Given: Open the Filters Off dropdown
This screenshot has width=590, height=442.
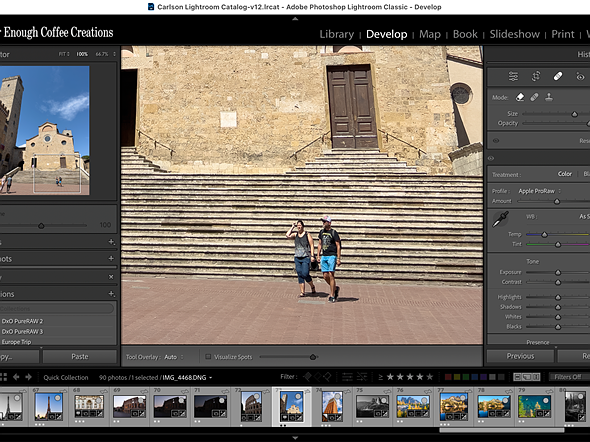Looking at the screenshot, I should point(569,377).
